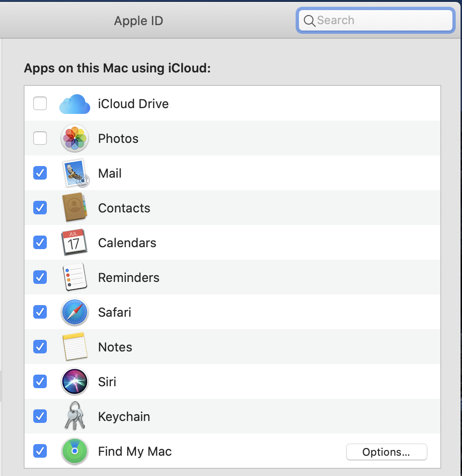
Task: Select the Notes label text
Action: (x=115, y=347)
